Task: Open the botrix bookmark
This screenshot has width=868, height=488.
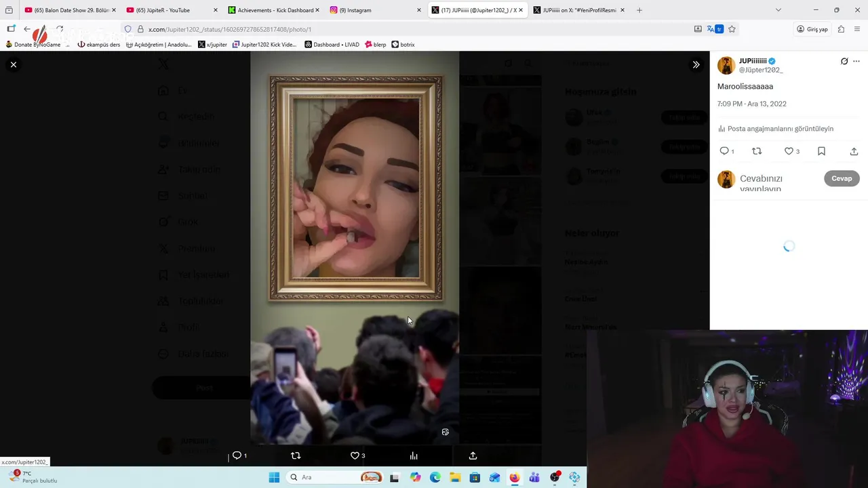Action: (x=403, y=45)
